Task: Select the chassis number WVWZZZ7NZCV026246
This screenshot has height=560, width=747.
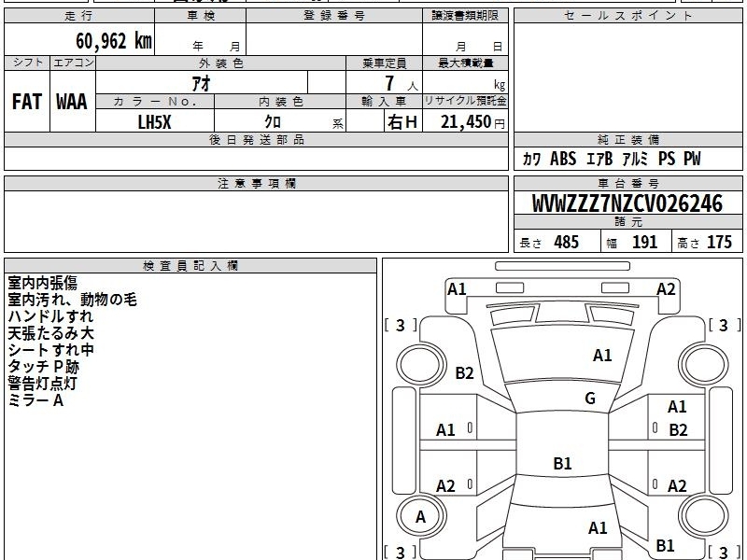Action: coord(627,203)
